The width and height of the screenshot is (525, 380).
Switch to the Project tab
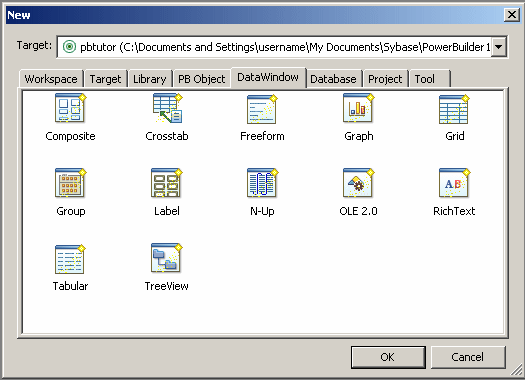(x=385, y=79)
